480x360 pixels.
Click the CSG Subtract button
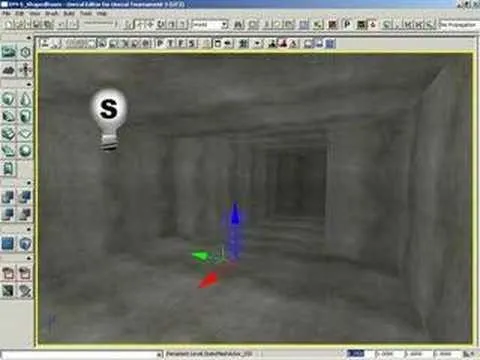point(25,197)
